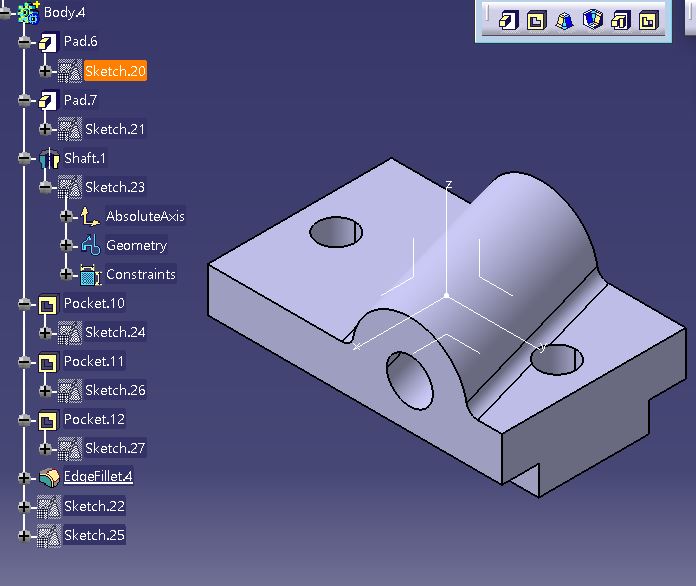This screenshot has height=586, width=696.
Task: Click the blue cube-shaped toolbar icon
Action: [593, 20]
